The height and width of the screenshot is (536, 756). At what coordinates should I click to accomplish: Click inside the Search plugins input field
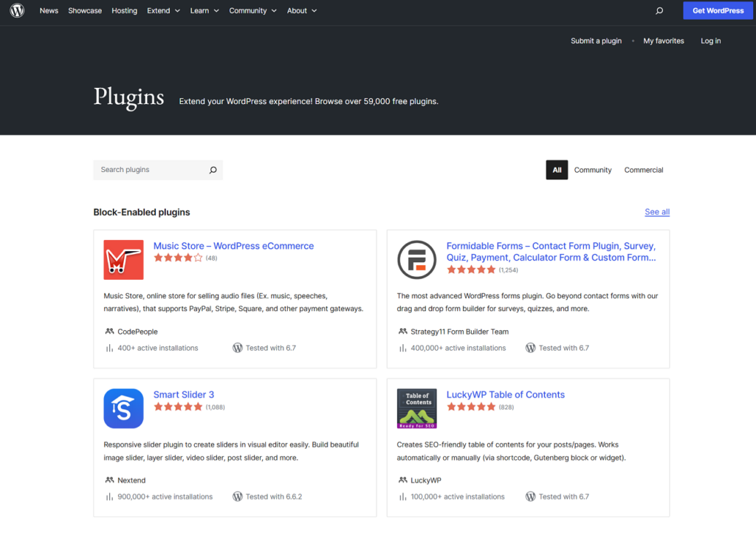pos(148,170)
